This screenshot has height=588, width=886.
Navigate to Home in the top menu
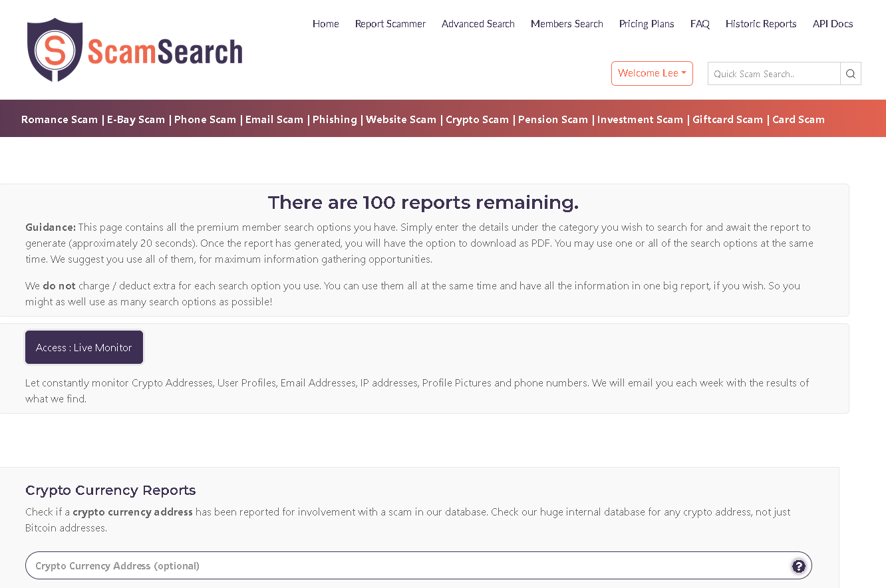325,24
